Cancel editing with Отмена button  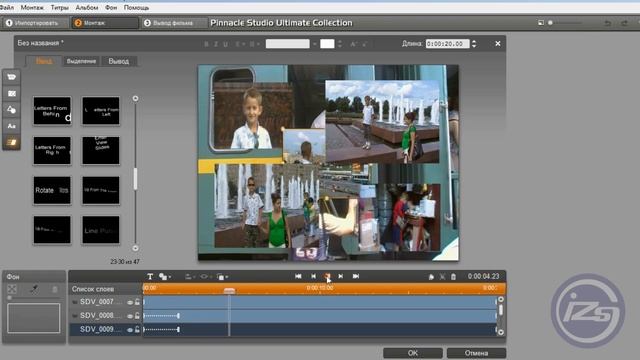coord(476,353)
